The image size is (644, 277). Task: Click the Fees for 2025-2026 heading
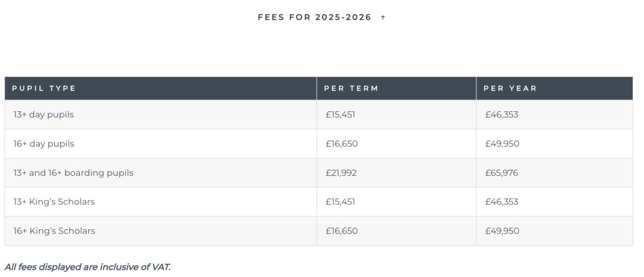[x=315, y=17]
